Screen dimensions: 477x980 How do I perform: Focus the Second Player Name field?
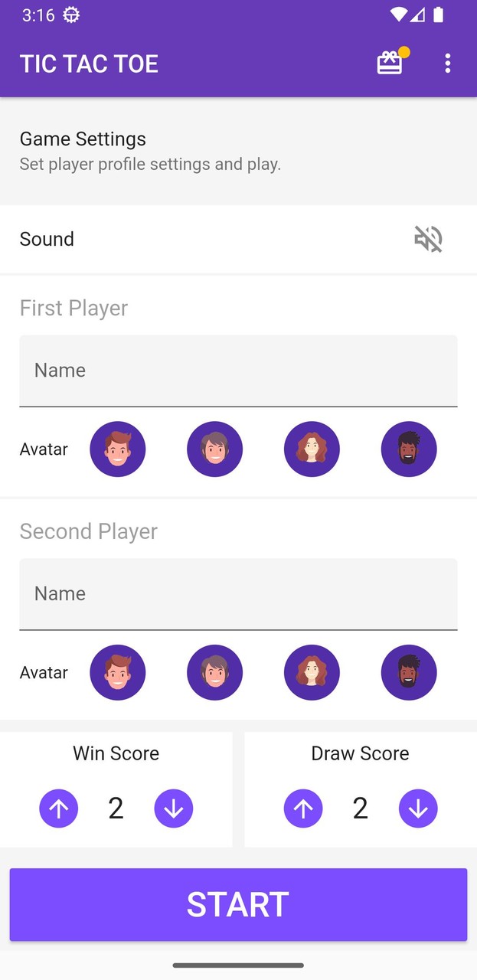[x=238, y=594]
